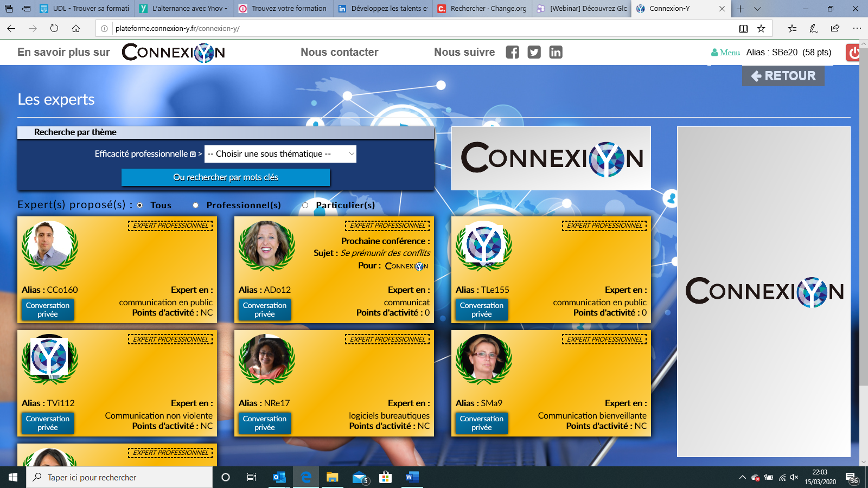Screen dimensions: 868x488
Task: Switch to the Webinar Découvrez tab
Action: tap(582, 9)
